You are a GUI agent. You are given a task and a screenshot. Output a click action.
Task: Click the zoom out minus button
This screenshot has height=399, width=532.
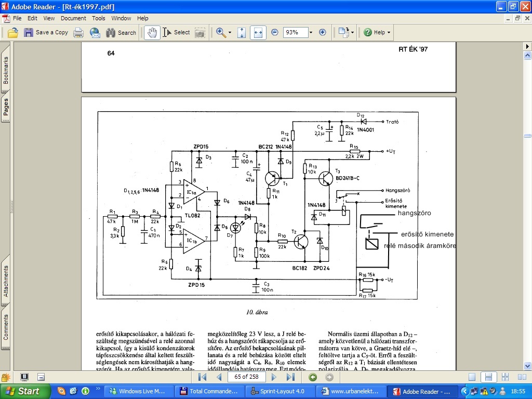pyautogui.click(x=275, y=32)
